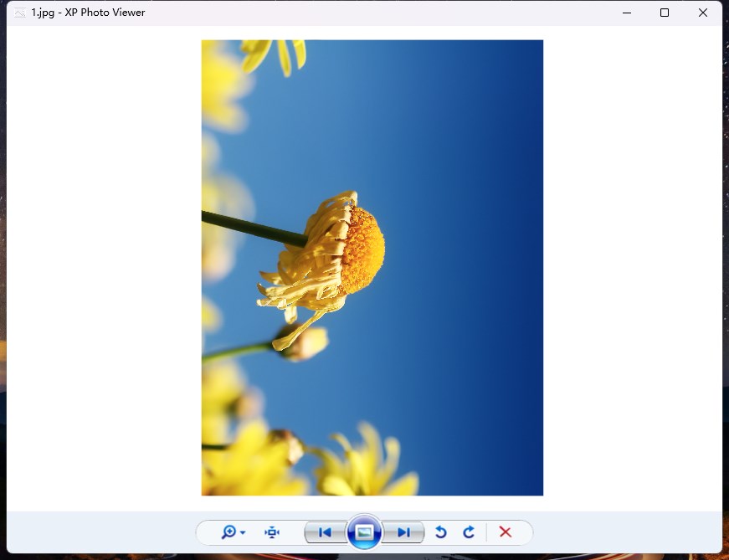This screenshot has height=560, width=729.
Task: Rotate the photo counterclockwise
Action: click(x=440, y=532)
